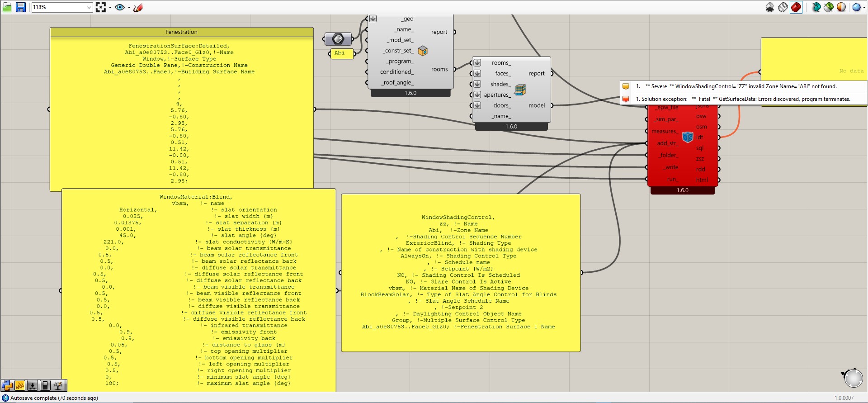Disable preview geometry with the grey cylinder toggle
868x403 pixels.
(770, 7)
